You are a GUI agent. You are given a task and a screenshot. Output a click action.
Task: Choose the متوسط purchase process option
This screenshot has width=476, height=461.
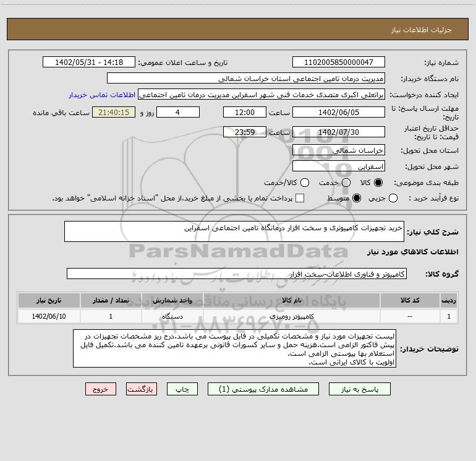357,198
